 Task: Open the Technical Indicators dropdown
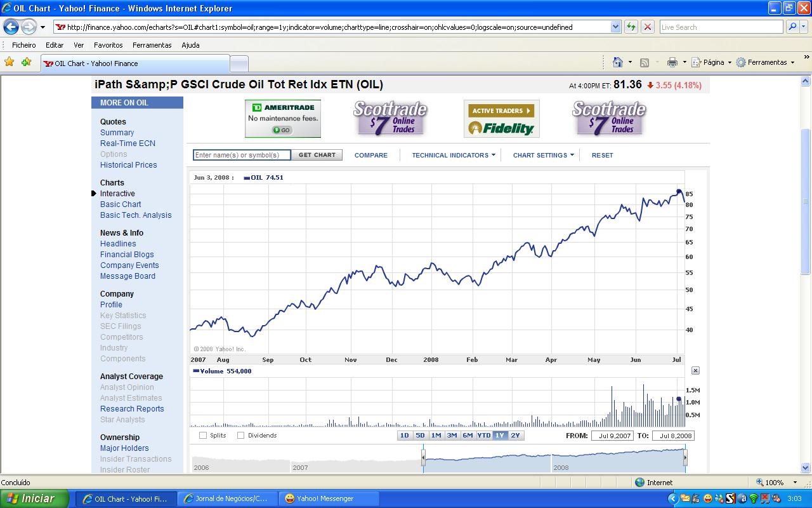coord(454,155)
